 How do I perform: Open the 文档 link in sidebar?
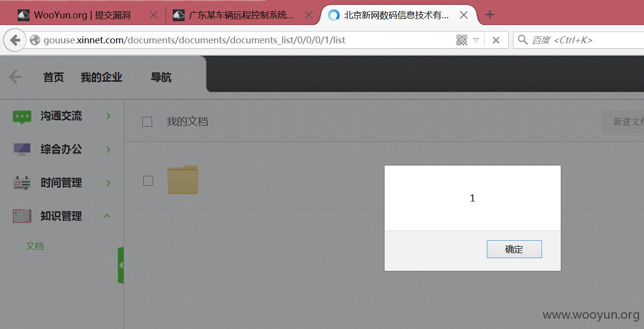(x=35, y=246)
